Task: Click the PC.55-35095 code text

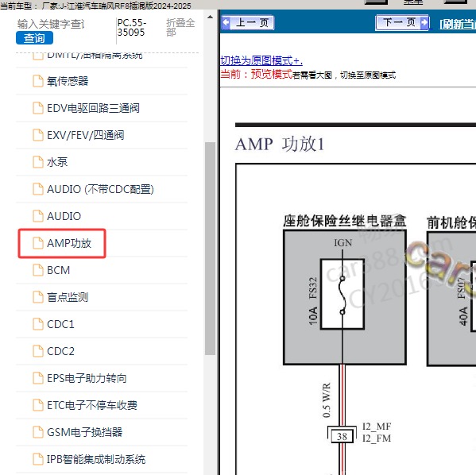Action: (x=132, y=27)
